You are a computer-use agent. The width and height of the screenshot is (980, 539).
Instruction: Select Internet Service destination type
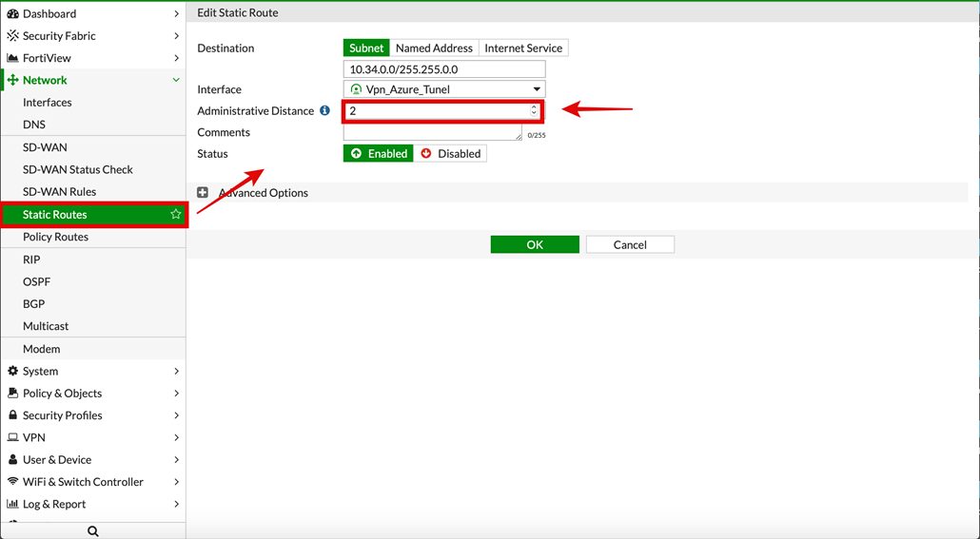(x=523, y=48)
